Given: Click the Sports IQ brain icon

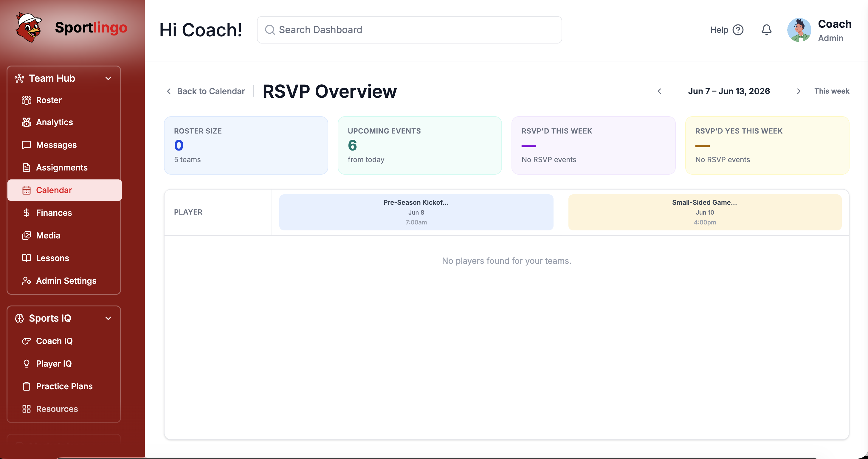Looking at the screenshot, I should pyautogui.click(x=19, y=318).
